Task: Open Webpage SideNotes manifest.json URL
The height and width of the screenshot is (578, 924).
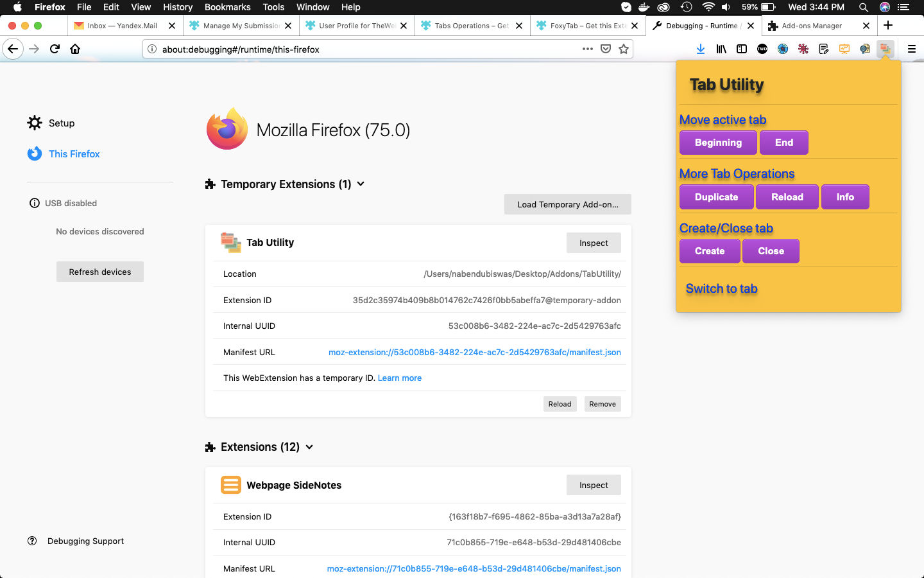Action: 474,568
